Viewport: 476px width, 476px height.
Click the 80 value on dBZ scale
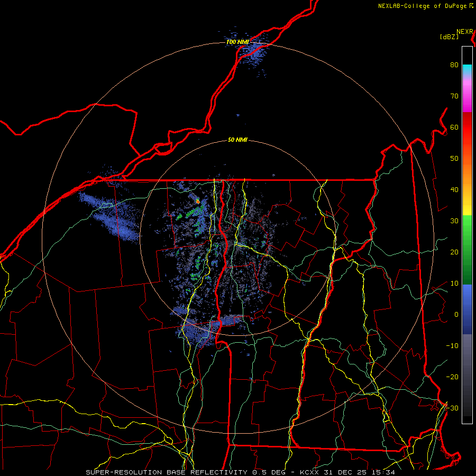click(x=454, y=65)
